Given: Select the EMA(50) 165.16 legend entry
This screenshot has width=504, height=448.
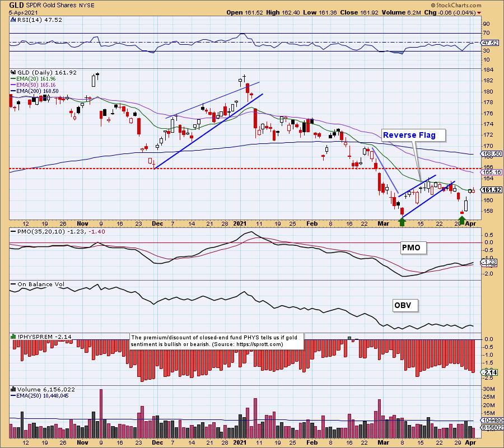Looking at the screenshot, I should pyautogui.click(x=33, y=85).
